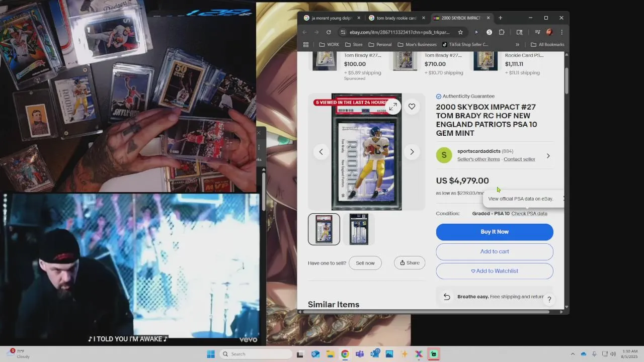Open the media controls icon in Chrome
The width and height of the screenshot is (644, 362).
[537, 32]
